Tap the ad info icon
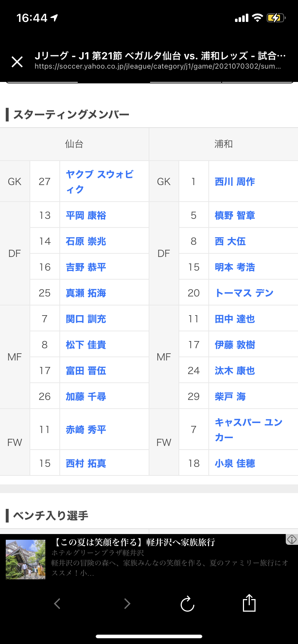This screenshot has width=298, height=644. [292, 539]
